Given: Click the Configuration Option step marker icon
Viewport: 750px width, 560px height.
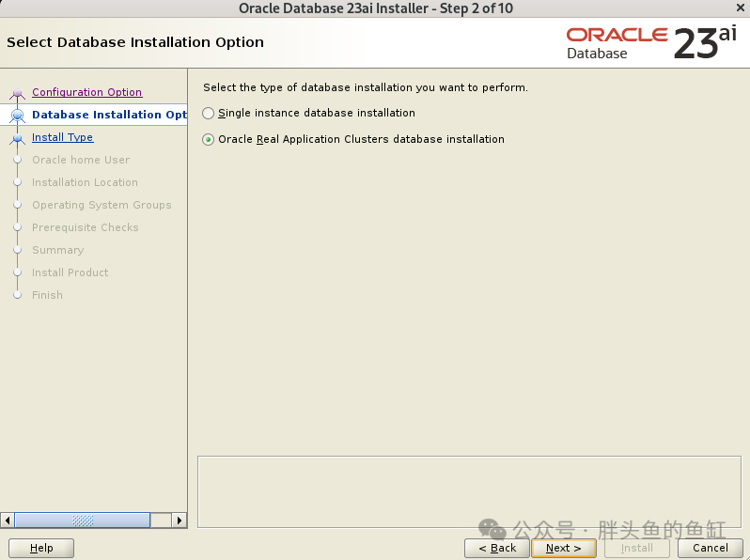Looking at the screenshot, I should tap(18, 93).
